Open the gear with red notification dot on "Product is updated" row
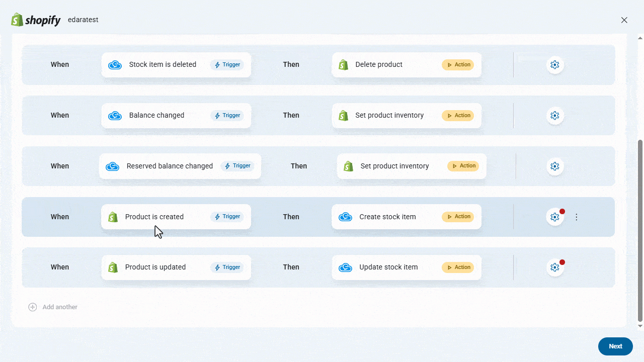 point(554,267)
